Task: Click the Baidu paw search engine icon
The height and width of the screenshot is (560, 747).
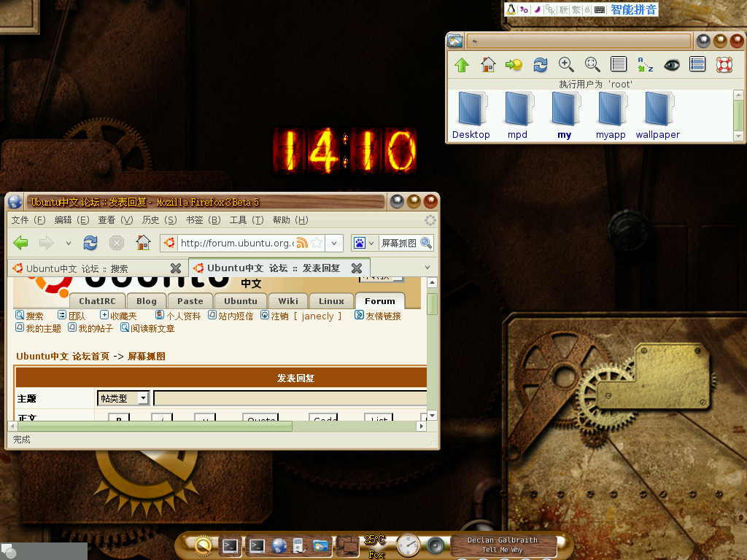Action: 360,243
